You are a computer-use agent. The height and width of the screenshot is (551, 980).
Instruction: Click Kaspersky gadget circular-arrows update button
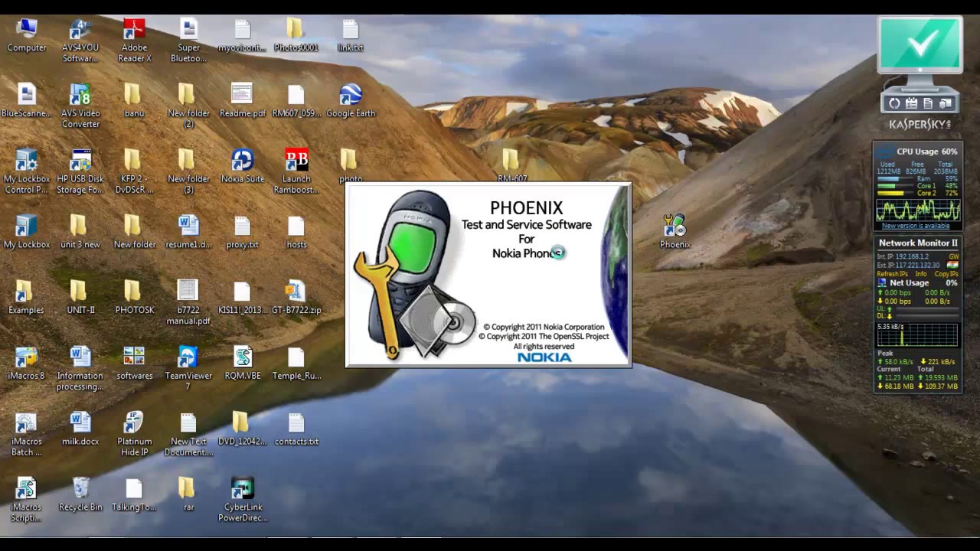894,103
